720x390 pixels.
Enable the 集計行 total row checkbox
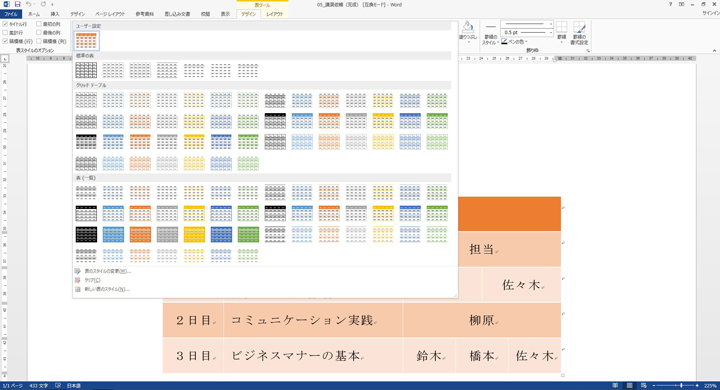(x=5, y=33)
